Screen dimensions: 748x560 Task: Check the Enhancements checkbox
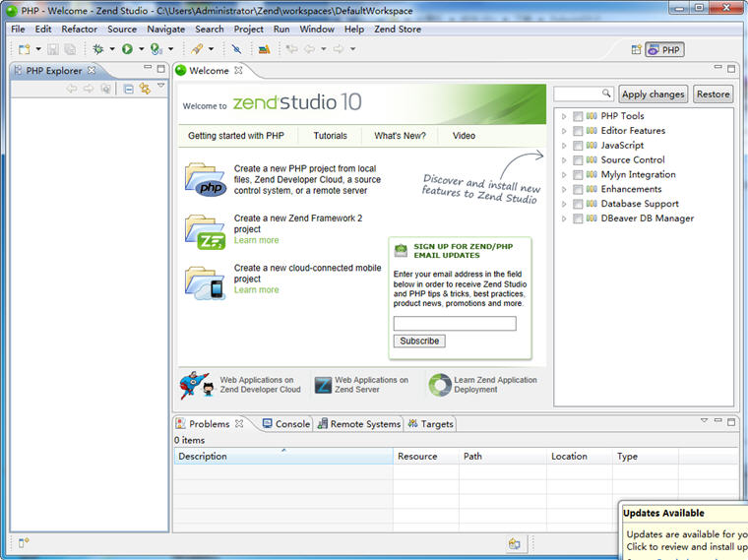(x=578, y=189)
